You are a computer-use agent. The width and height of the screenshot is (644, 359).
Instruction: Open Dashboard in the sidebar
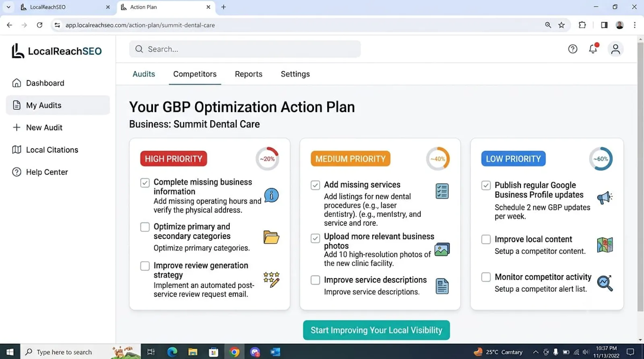[x=58, y=83]
